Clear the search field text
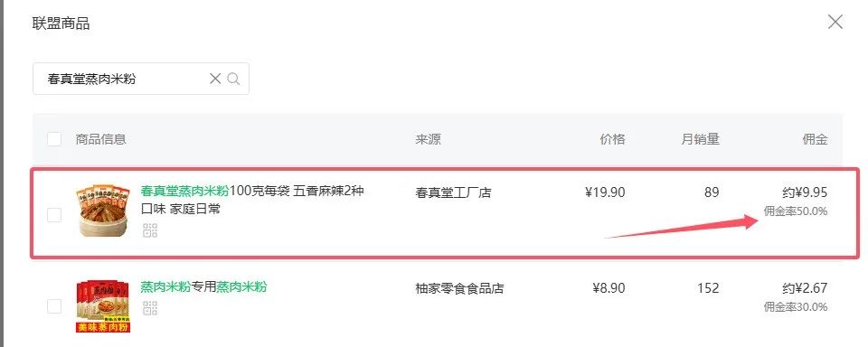The image size is (868, 347). click(x=215, y=79)
